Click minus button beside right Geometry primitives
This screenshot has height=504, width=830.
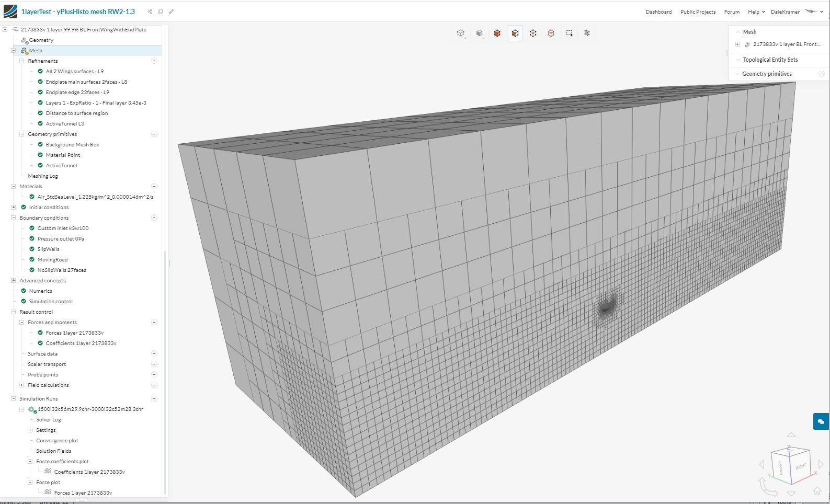coord(822,74)
